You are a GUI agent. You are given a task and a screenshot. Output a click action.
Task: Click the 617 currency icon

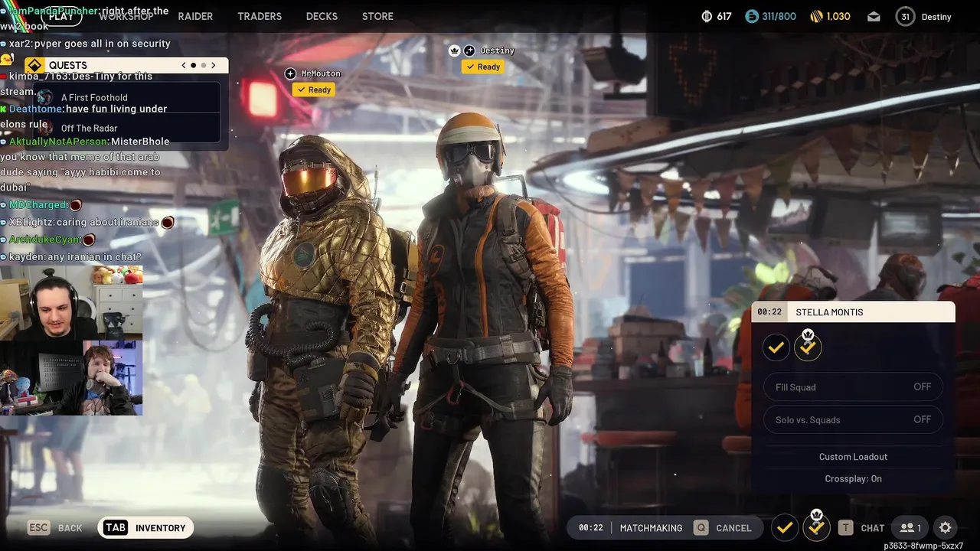[x=707, y=16]
